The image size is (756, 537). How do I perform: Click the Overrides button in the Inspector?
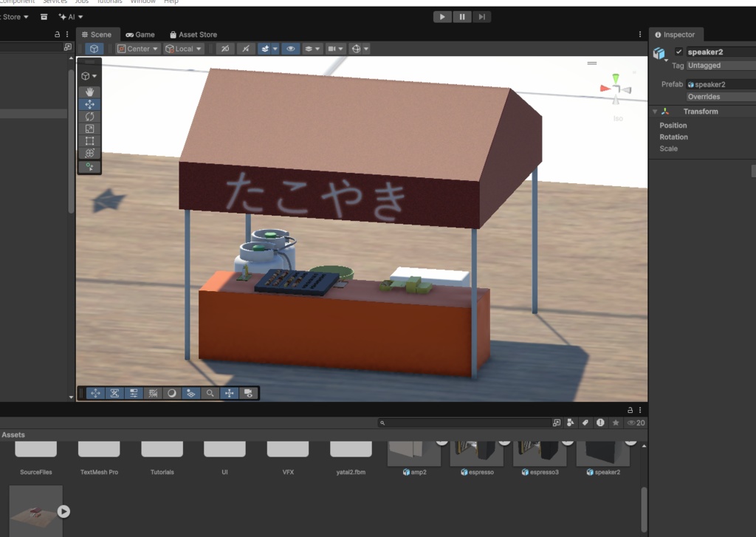point(704,96)
